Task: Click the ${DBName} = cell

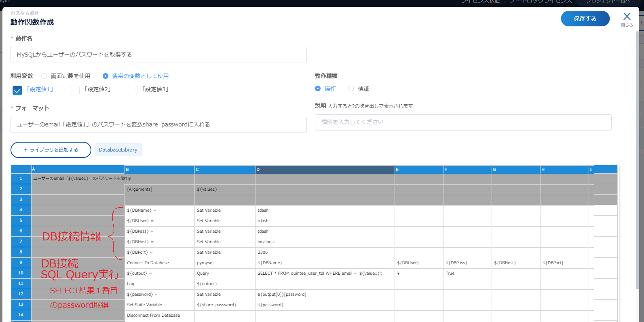Action: tap(160, 210)
